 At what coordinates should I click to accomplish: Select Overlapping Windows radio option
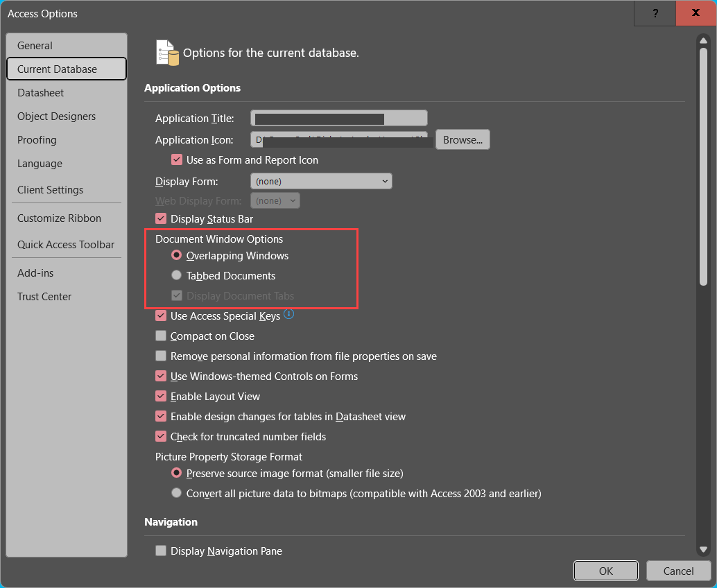click(176, 255)
